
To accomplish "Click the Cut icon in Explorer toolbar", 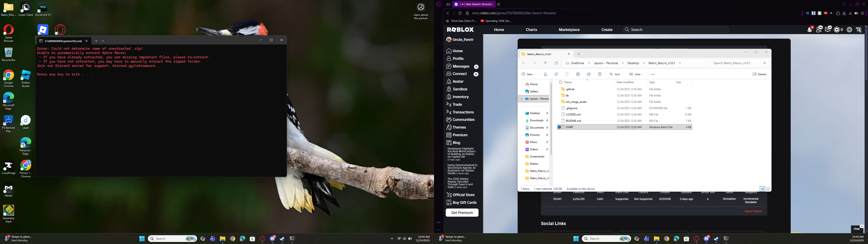I will pos(545,74).
